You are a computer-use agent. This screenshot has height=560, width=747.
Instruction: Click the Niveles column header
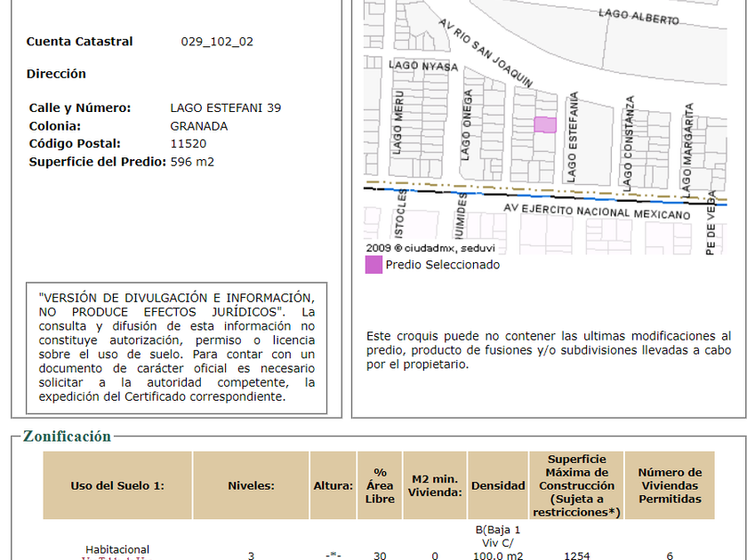(x=251, y=485)
